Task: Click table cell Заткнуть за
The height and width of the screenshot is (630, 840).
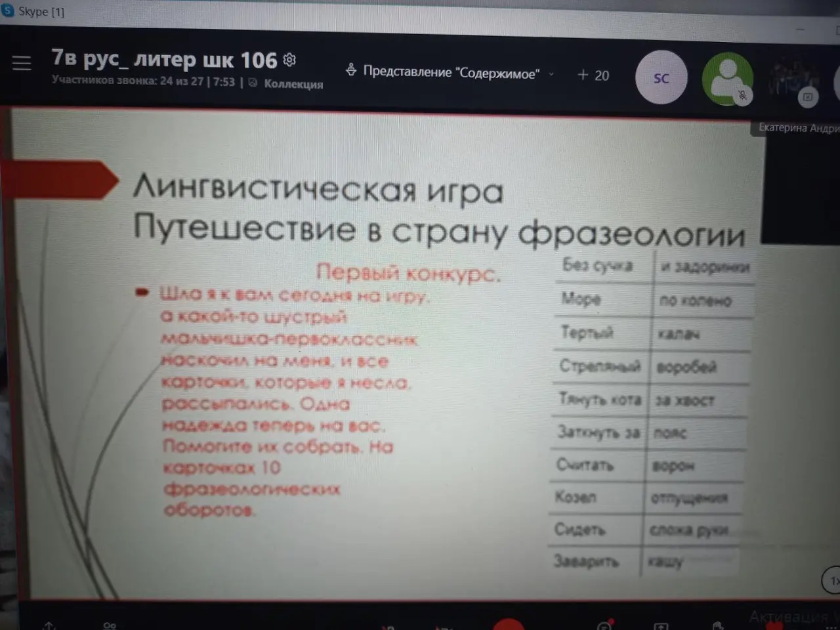Action: (x=598, y=432)
